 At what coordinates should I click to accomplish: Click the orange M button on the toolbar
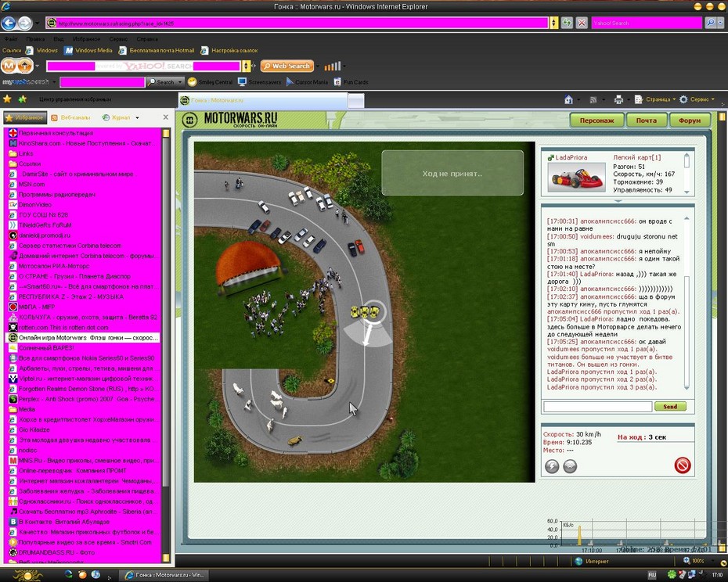[x=8, y=66]
